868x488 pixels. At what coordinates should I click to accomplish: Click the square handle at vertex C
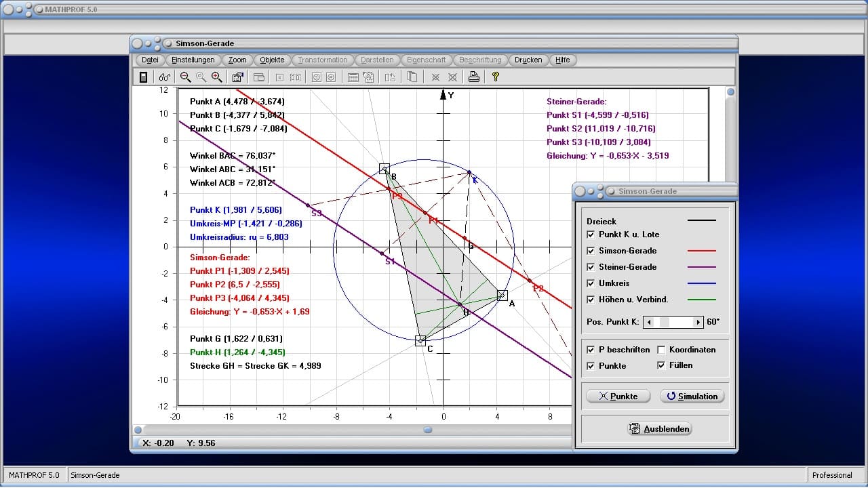(x=420, y=341)
